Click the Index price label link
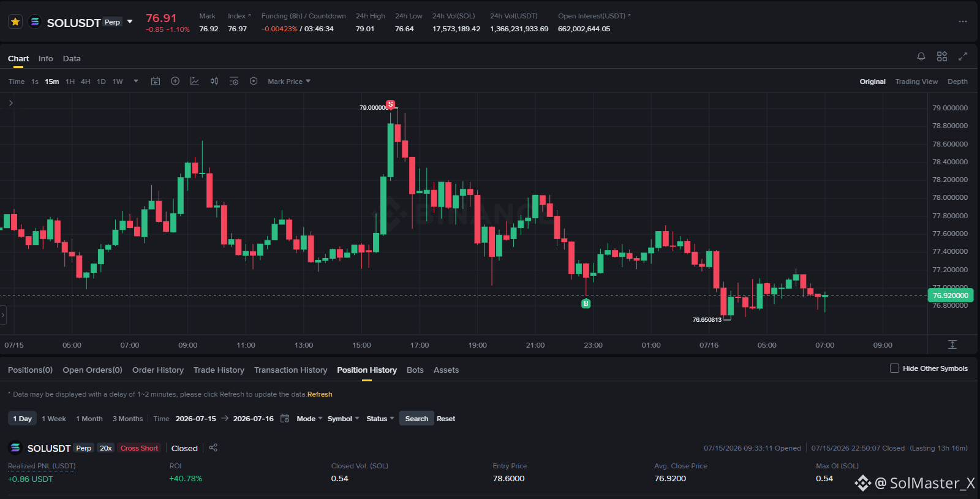This screenshot has width=980, height=499. point(239,16)
